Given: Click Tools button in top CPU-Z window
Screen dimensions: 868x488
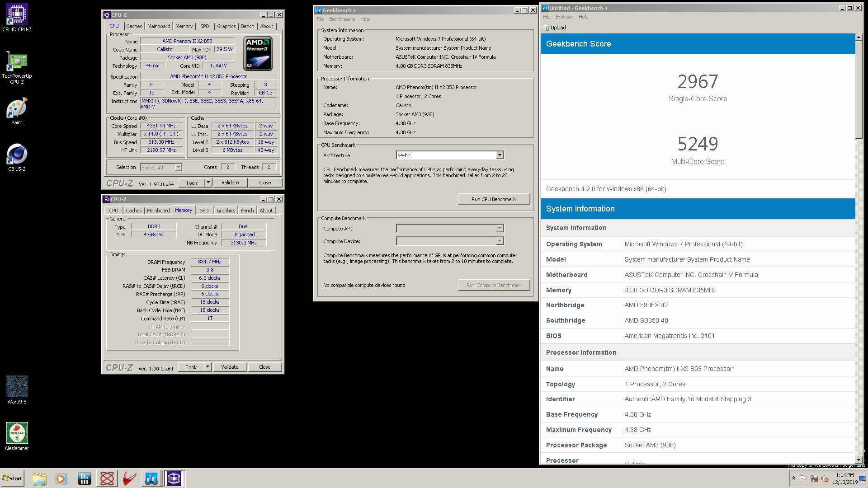Looking at the screenshot, I should pyautogui.click(x=192, y=183).
